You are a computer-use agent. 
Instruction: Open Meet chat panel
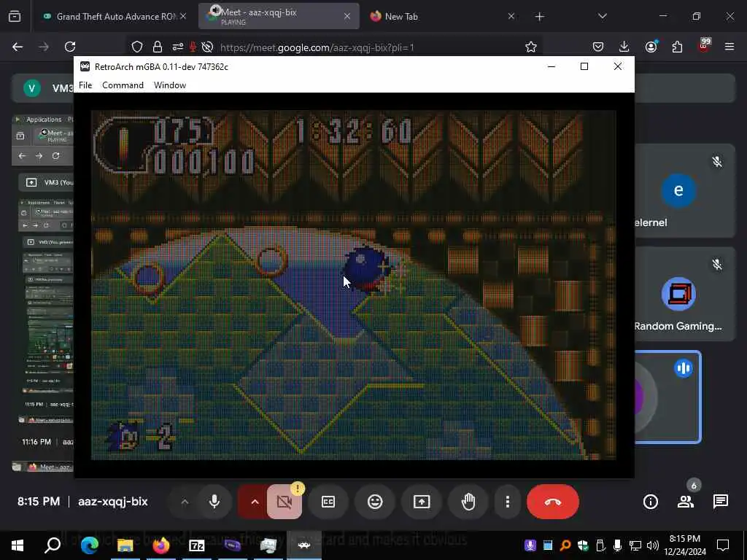[720, 502]
